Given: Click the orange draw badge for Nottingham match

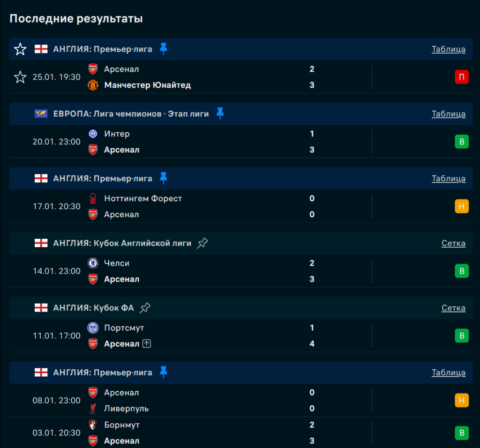Looking at the screenshot, I should pyautogui.click(x=461, y=206).
